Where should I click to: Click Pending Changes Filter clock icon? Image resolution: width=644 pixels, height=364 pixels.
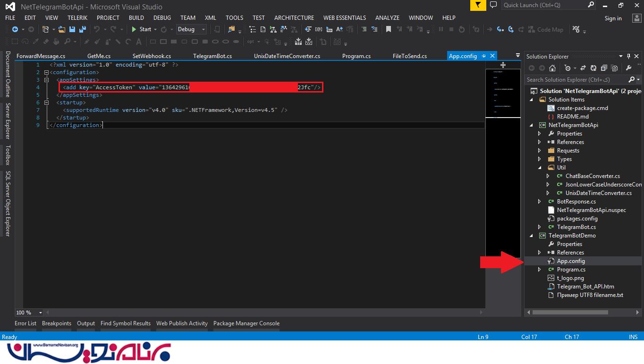coord(567,68)
